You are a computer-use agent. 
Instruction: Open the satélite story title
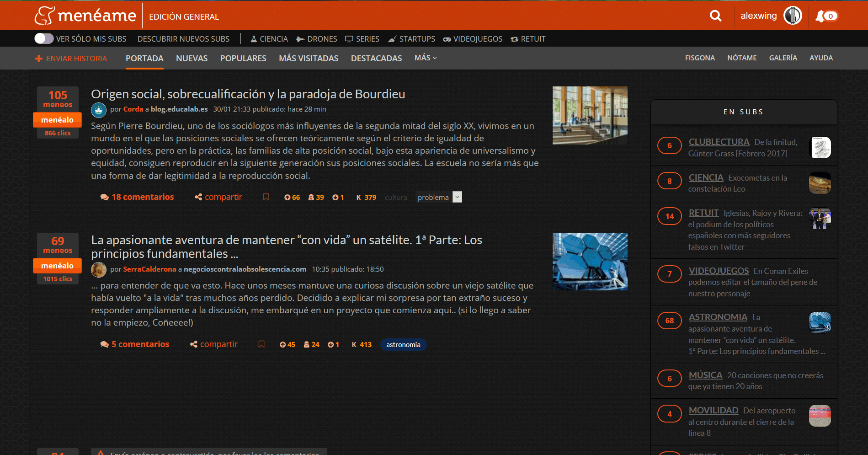point(287,247)
